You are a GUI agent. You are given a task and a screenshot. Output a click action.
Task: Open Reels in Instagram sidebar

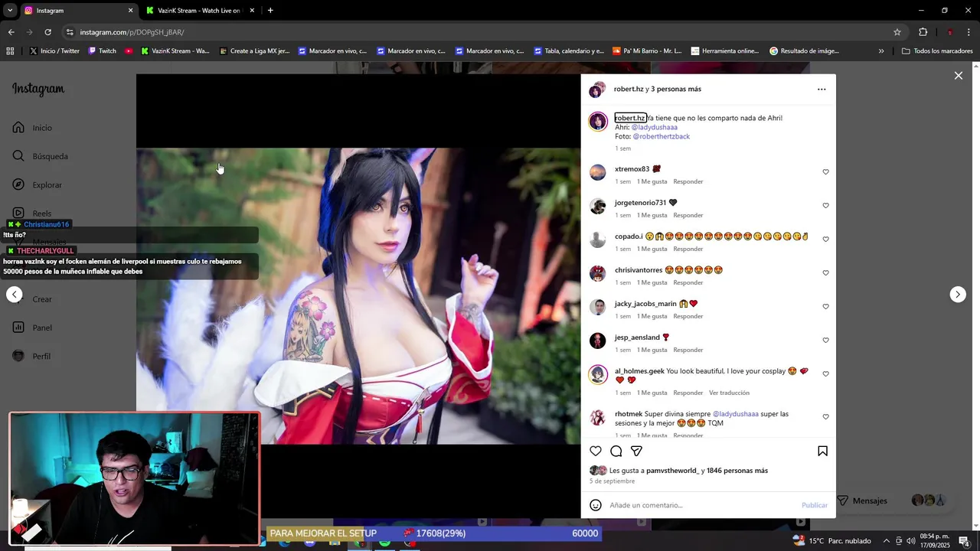pyautogui.click(x=32, y=214)
